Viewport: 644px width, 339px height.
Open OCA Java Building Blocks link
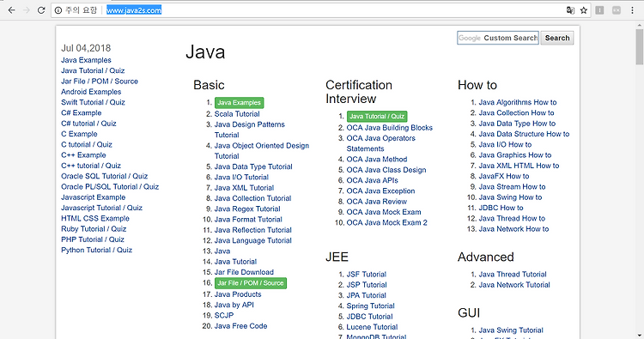(389, 128)
